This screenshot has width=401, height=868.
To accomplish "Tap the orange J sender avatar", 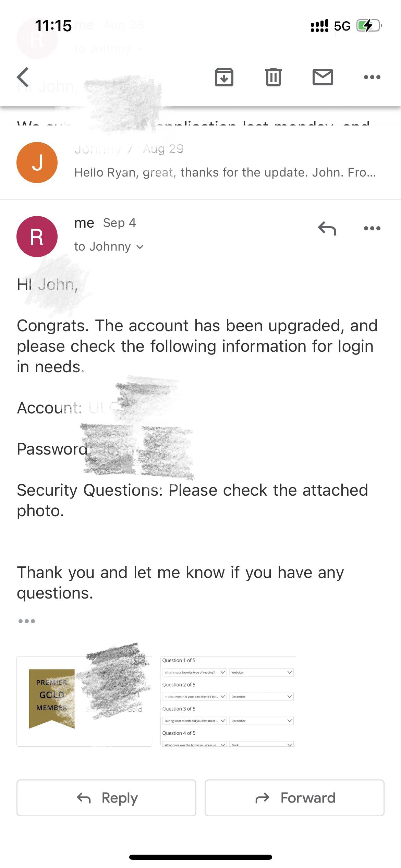I will (37, 162).
